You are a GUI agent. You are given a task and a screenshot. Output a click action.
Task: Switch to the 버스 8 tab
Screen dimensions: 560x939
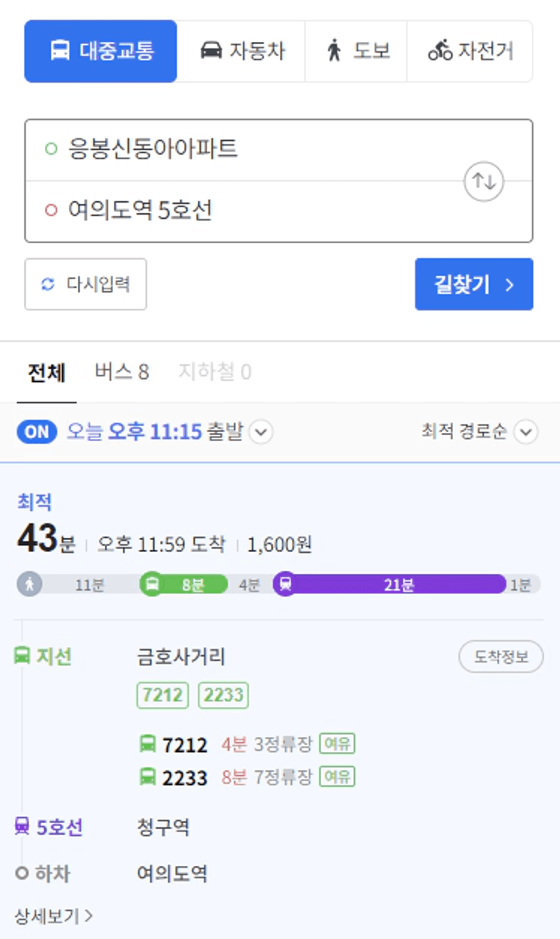(x=122, y=372)
